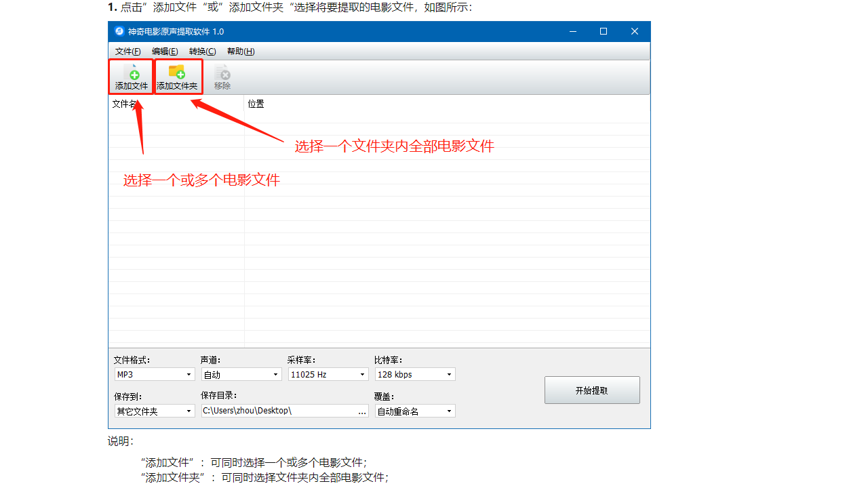Open the 文件(F) menu
This screenshot has height=488, width=868.
coord(128,51)
